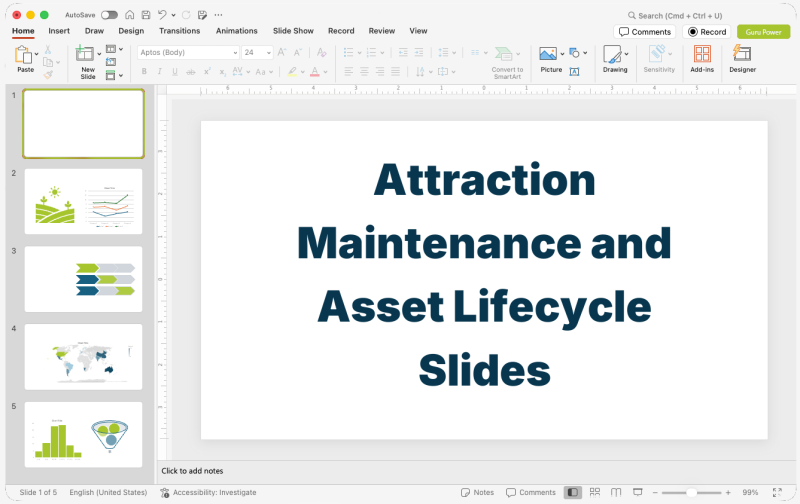The height and width of the screenshot is (504, 800).
Task: Click the Section icon
Action: click(x=111, y=75)
